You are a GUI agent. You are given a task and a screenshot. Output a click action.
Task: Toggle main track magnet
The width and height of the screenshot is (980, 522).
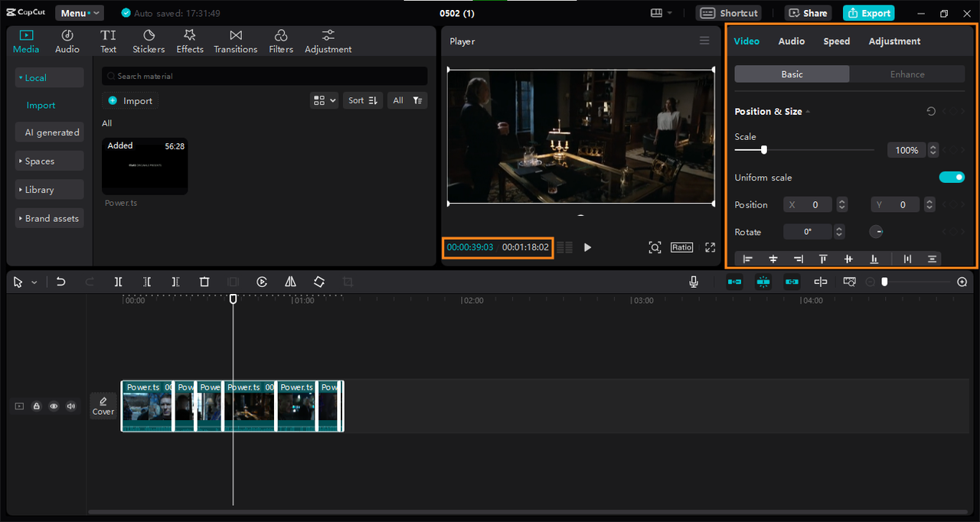pos(734,282)
